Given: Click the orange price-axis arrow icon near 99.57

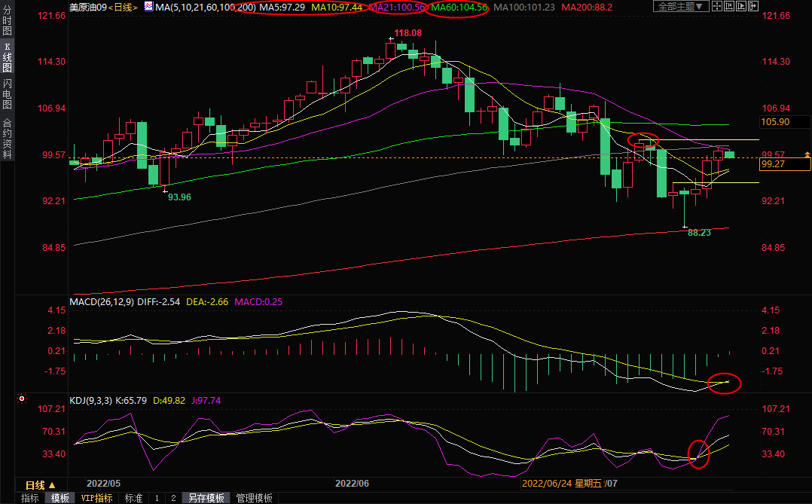Looking at the screenshot, I should pyautogui.click(x=807, y=154).
